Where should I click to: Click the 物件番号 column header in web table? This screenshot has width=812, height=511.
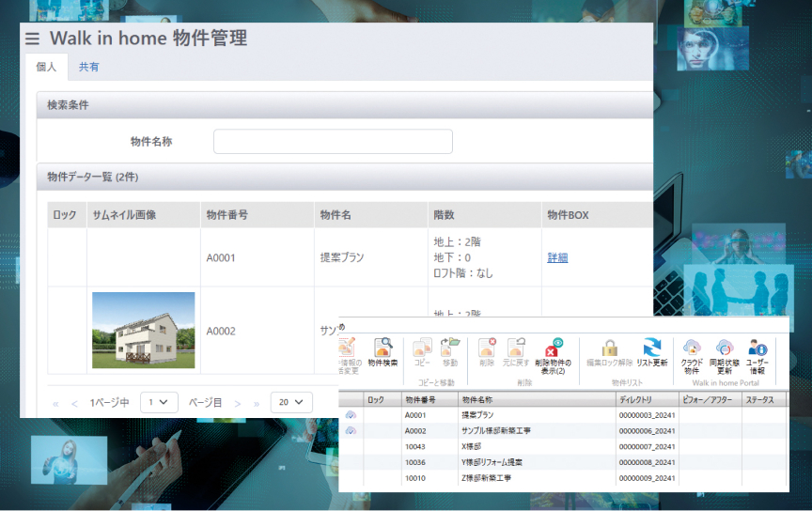[257, 215]
